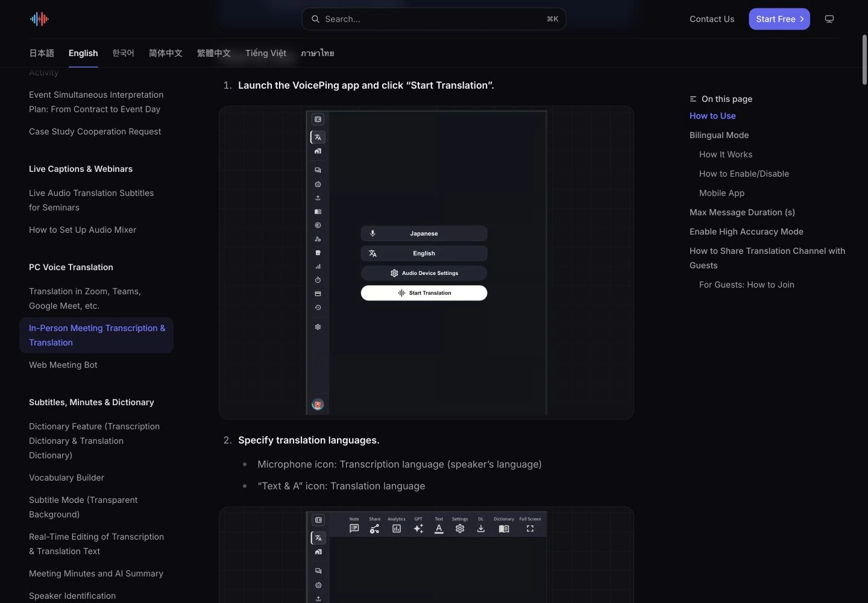
Task: Open Meeting Minutes and AI Summary
Action: click(x=96, y=573)
